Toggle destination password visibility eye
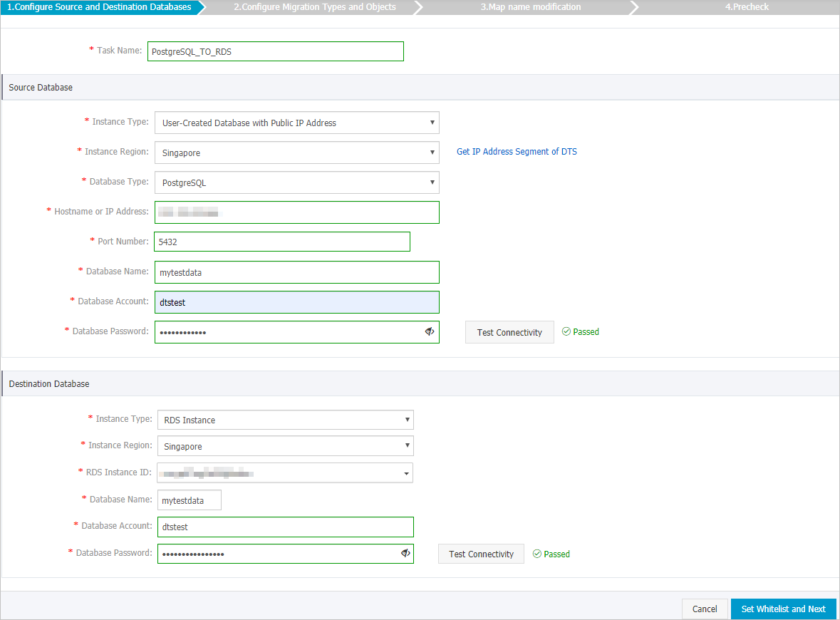Screen dimensions: 840x620 [405, 554]
